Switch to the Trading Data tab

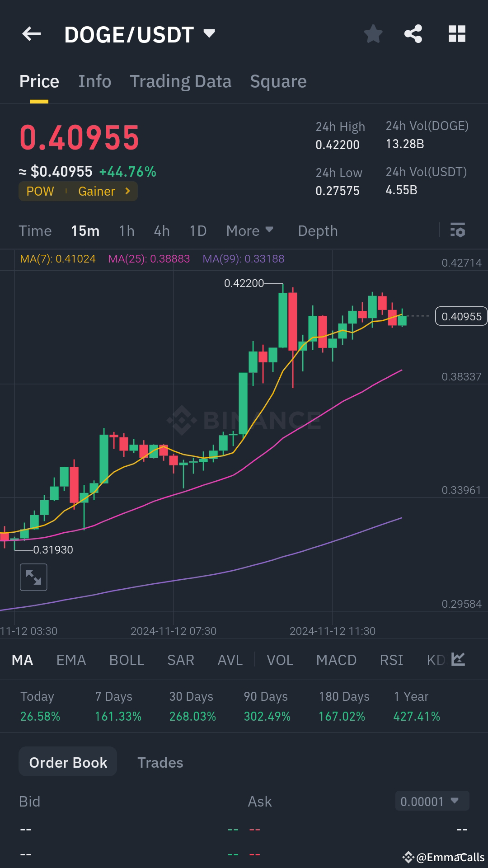(x=181, y=81)
